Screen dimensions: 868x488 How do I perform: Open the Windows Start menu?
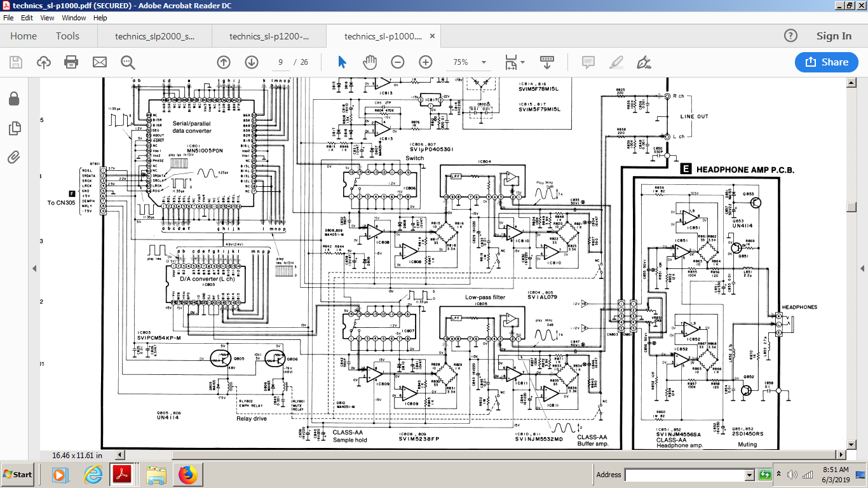(18, 475)
